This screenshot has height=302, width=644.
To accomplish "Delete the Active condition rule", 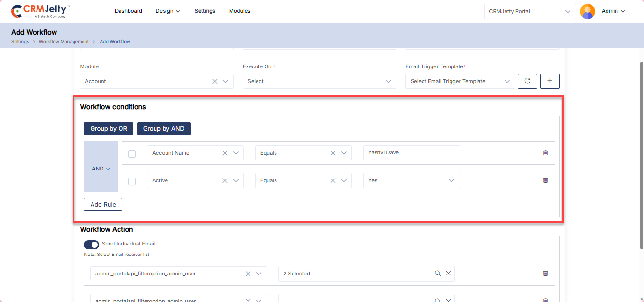I will pos(545,180).
